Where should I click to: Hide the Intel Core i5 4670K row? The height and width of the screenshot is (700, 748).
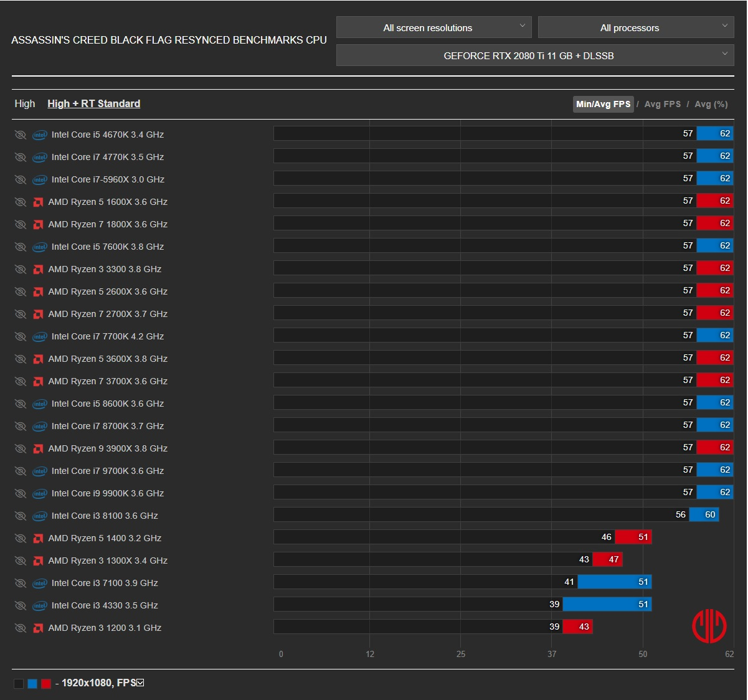20,135
